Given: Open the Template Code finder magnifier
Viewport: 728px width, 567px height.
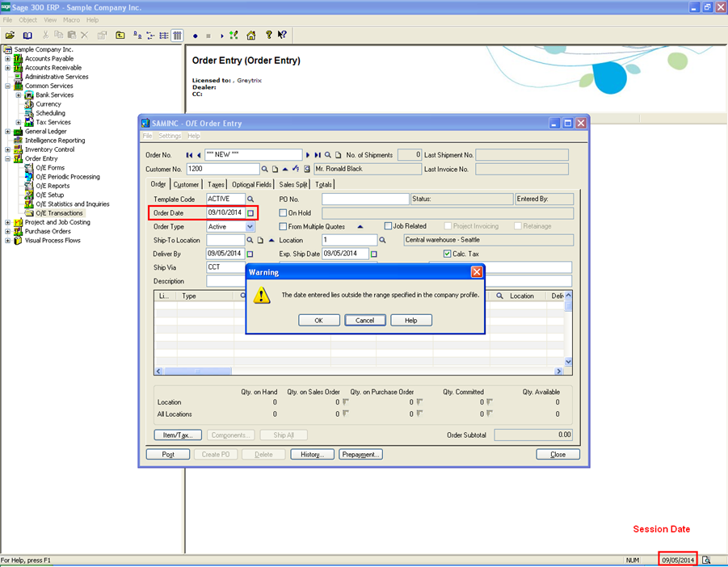Looking at the screenshot, I should tap(250, 199).
